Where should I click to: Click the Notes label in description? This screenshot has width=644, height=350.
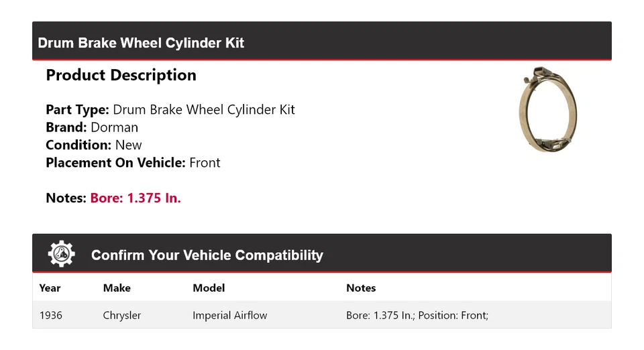(x=66, y=198)
